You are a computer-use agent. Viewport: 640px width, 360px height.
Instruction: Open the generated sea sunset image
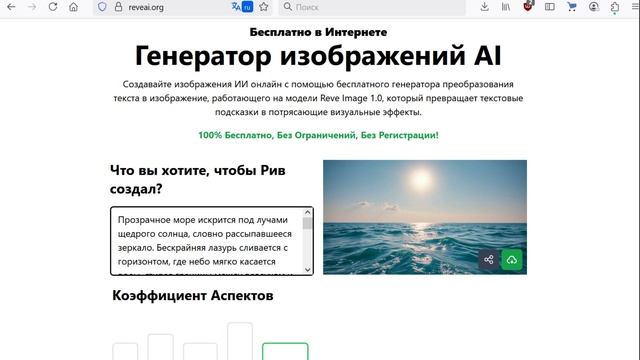tap(425, 217)
